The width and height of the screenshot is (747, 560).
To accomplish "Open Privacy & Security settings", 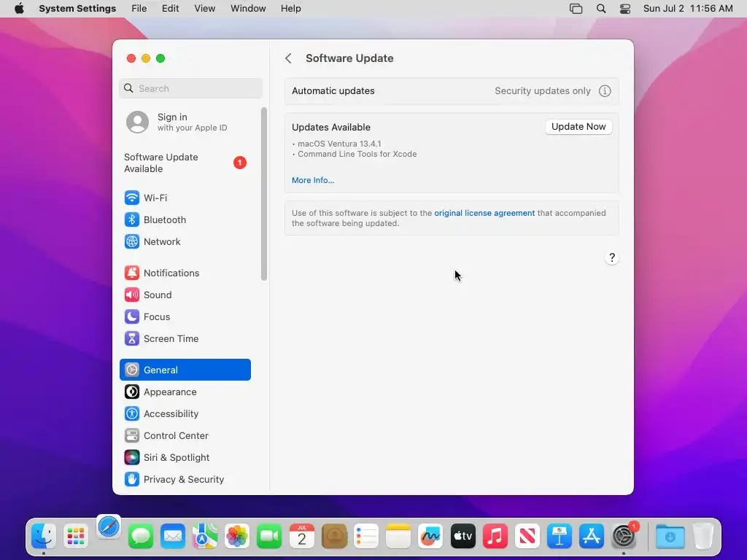I will click(x=185, y=480).
